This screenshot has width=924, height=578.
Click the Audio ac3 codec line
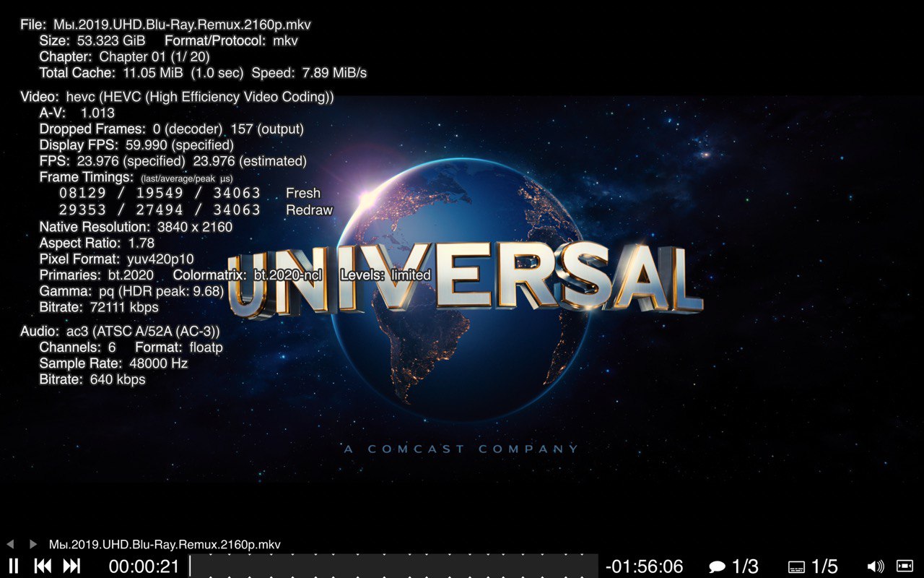120,332
